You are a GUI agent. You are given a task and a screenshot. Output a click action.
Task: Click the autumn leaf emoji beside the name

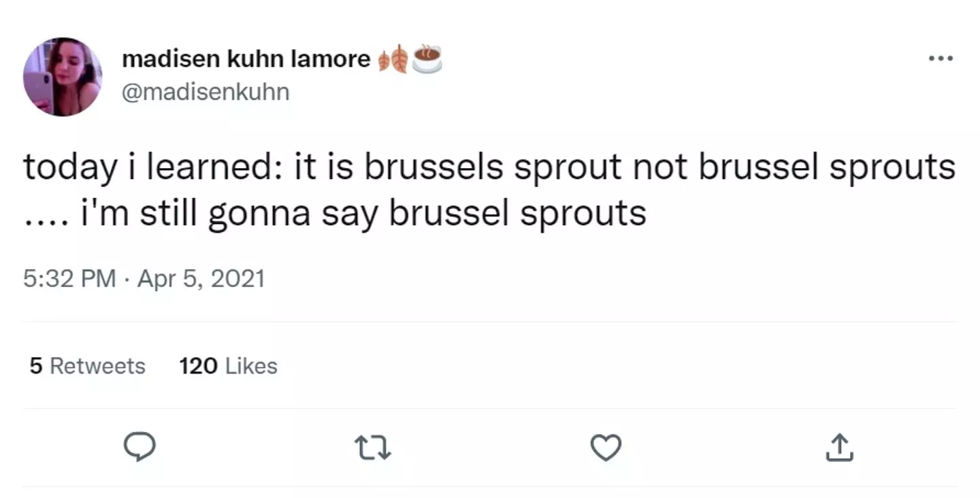click(393, 60)
